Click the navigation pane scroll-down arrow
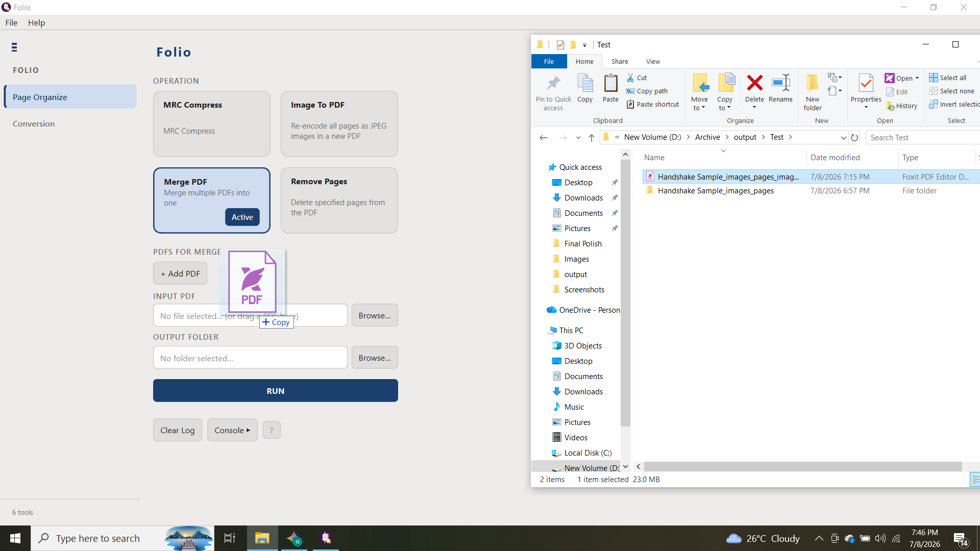Viewport: 980px width, 551px height. (x=625, y=467)
